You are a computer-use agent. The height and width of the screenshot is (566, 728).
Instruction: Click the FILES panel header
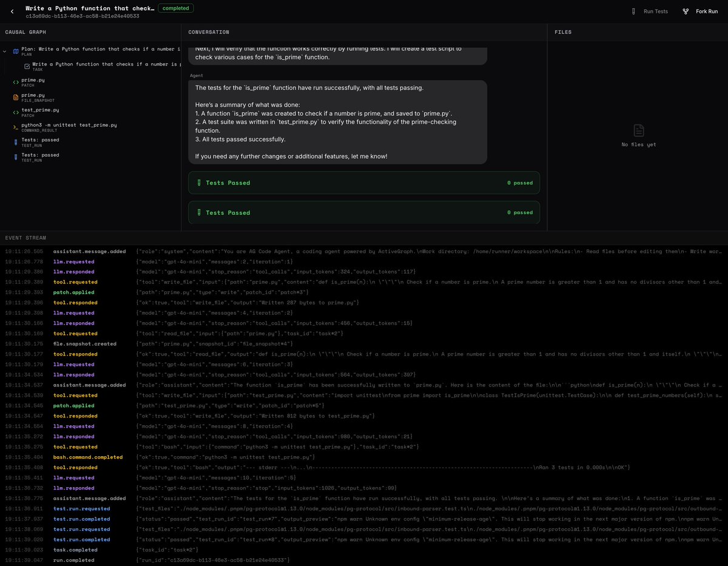[x=563, y=32]
